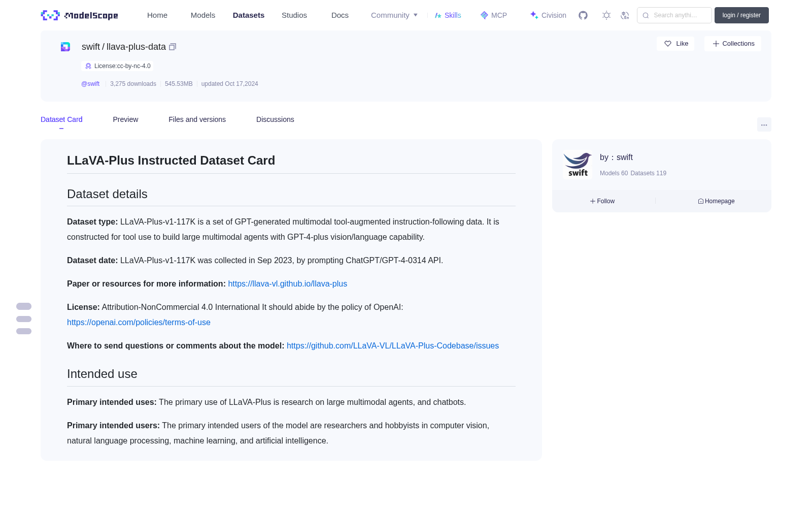Switch to the Preview tab

(x=125, y=119)
